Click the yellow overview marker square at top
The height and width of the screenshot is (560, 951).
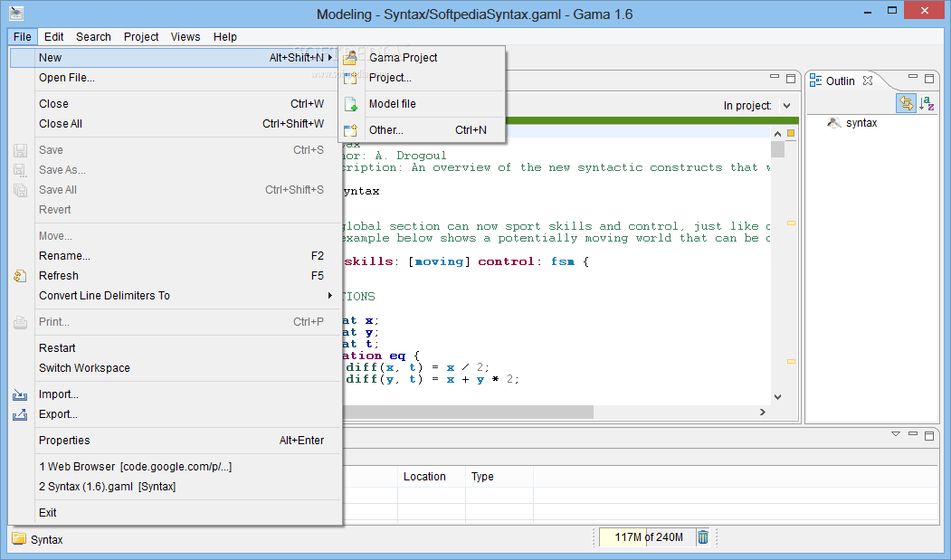tap(791, 133)
